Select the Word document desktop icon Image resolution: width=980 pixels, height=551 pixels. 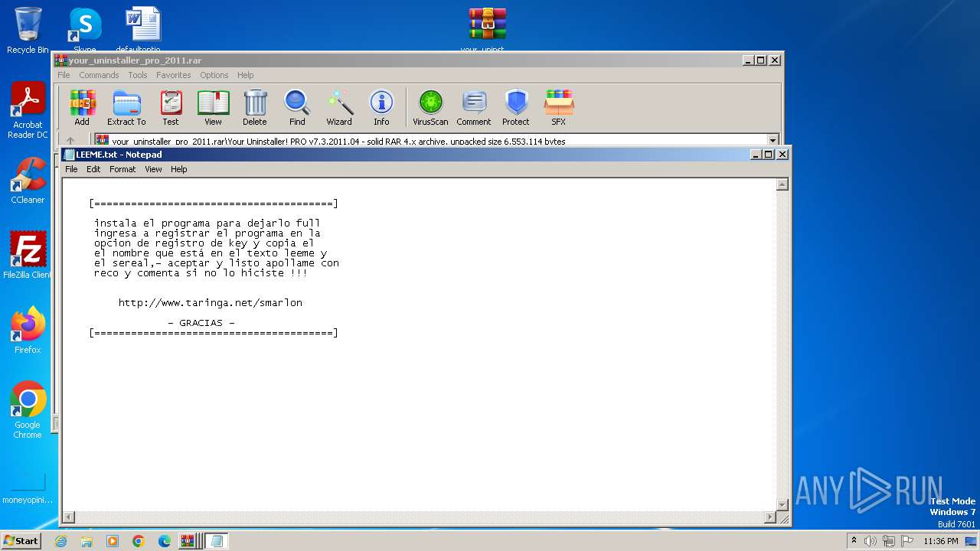click(142, 31)
